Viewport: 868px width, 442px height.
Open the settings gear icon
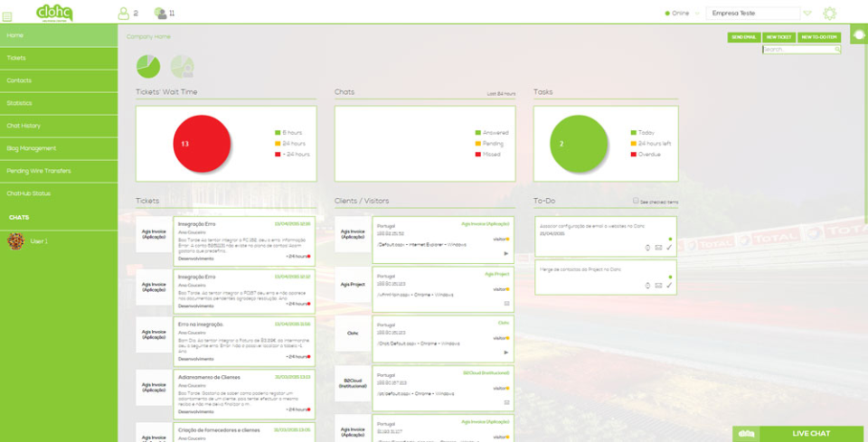pos(829,14)
